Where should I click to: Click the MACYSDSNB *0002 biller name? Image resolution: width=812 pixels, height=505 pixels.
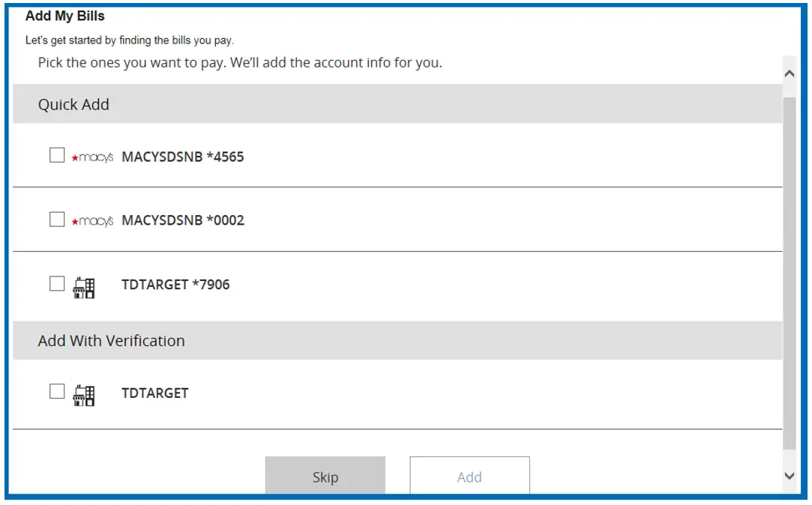(183, 220)
